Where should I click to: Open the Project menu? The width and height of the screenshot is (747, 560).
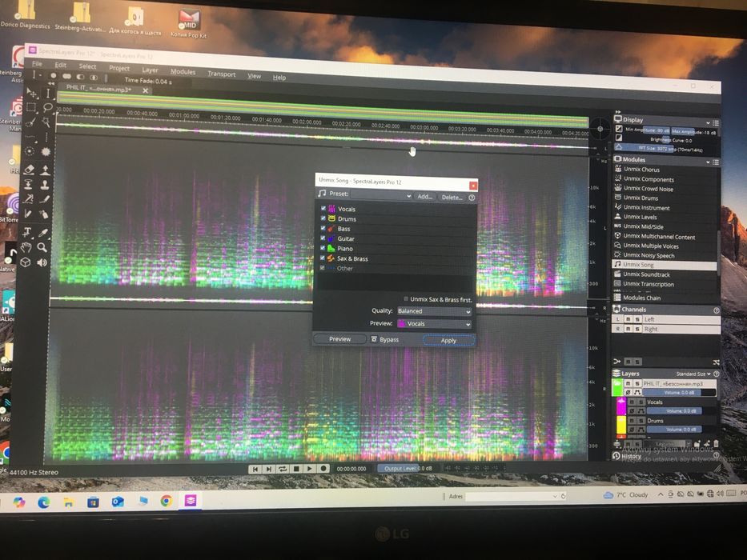click(119, 68)
